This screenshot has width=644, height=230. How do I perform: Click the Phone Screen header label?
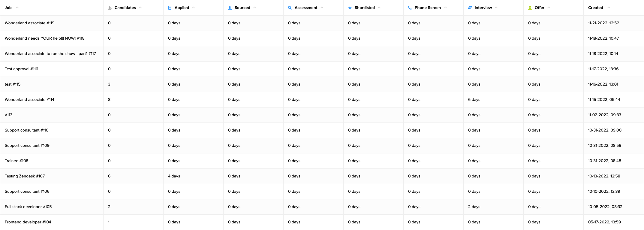(x=428, y=8)
